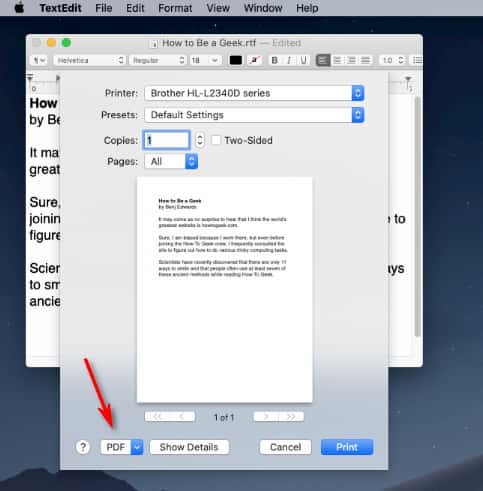
Task: Align text left
Action: pos(323,60)
